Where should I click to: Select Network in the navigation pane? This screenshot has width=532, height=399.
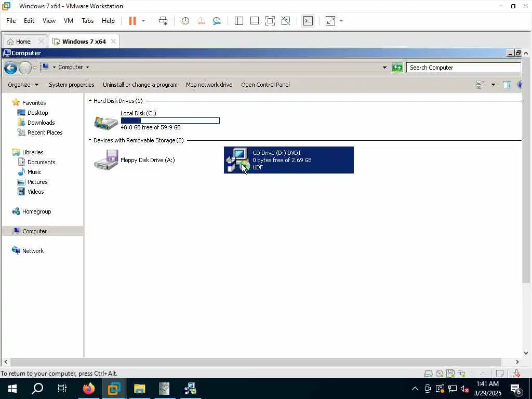pos(33,251)
